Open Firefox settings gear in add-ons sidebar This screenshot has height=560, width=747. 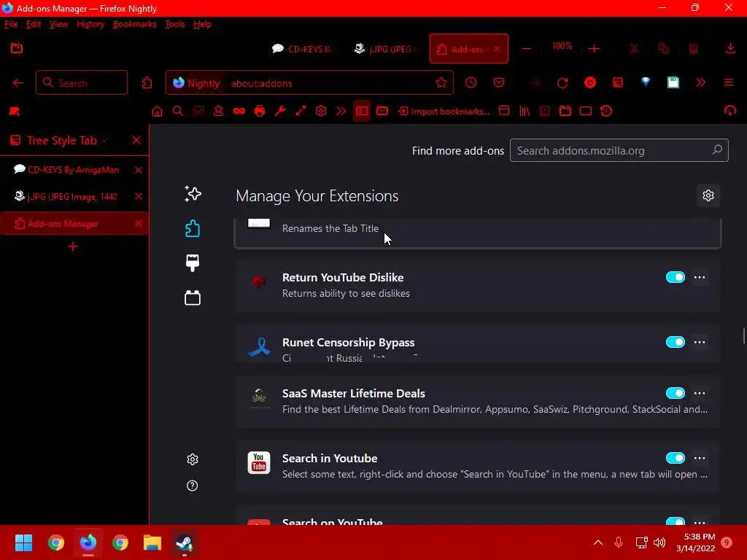click(x=193, y=459)
